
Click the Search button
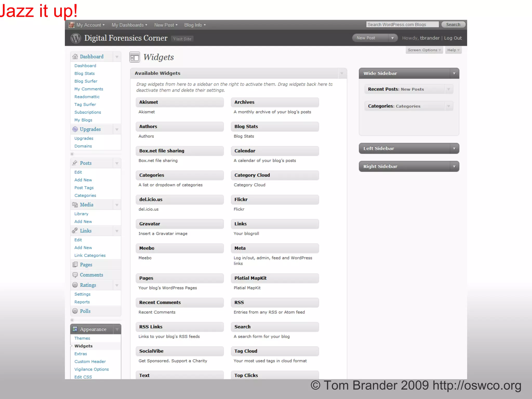pos(453,25)
